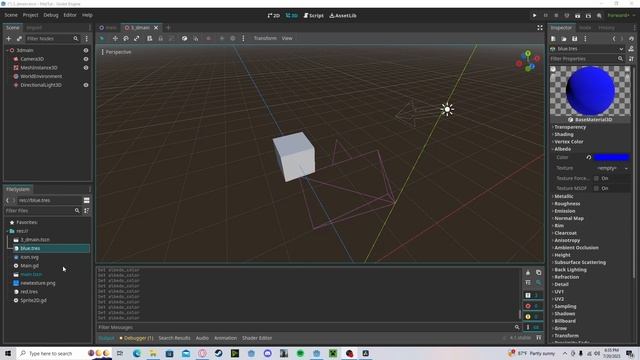Expand the Normal Map section
The width and height of the screenshot is (640, 360).
click(x=569, y=218)
